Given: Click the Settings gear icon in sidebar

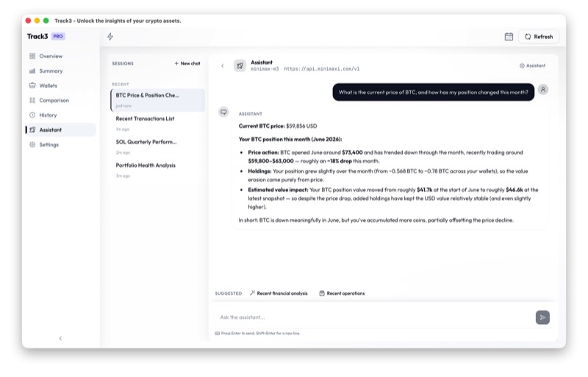Looking at the screenshot, I should [32, 145].
